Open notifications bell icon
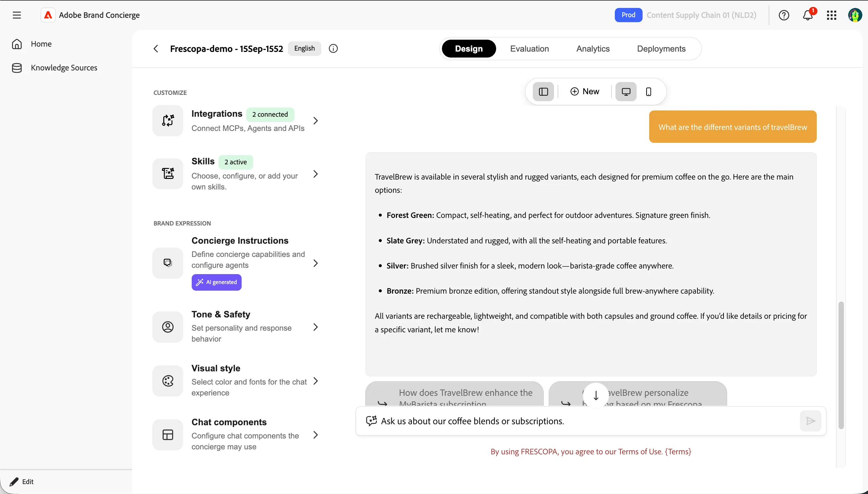The width and height of the screenshot is (868, 494). (x=808, y=15)
